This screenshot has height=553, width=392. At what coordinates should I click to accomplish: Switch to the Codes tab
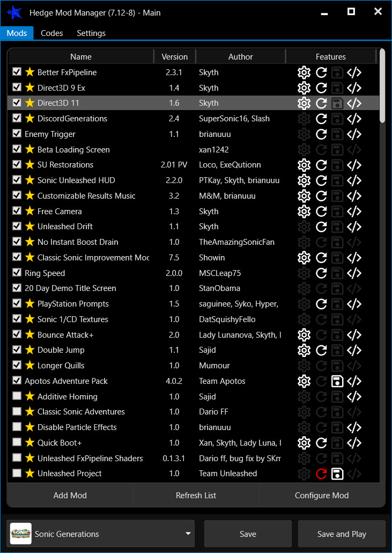point(52,33)
